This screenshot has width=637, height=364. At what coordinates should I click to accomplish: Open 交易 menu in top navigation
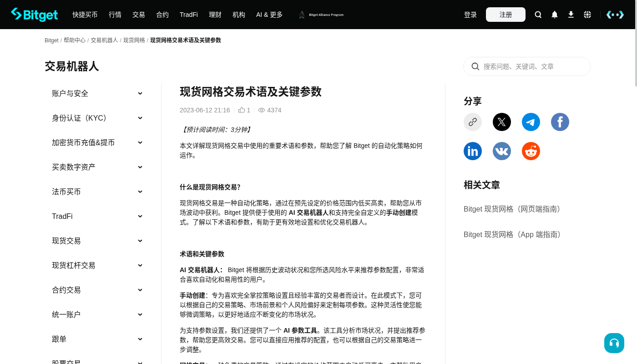coord(139,15)
